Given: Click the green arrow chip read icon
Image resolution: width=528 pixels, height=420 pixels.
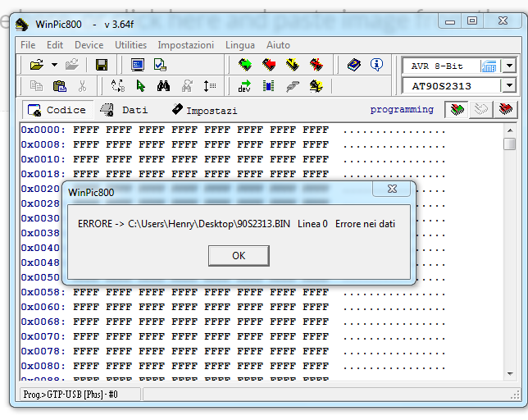Looking at the screenshot, I should pyautogui.click(x=245, y=65).
